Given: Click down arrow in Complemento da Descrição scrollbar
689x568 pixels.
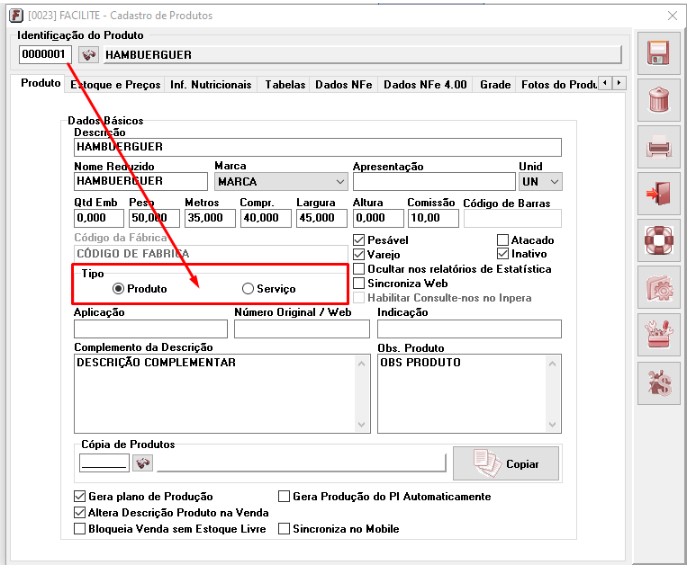Looking at the screenshot, I should click(362, 424).
